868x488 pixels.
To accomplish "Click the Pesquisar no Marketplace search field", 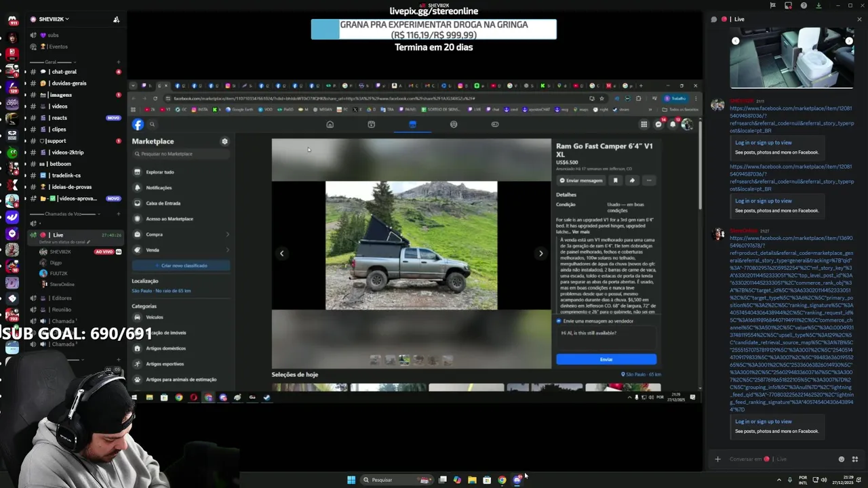I will click(182, 154).
